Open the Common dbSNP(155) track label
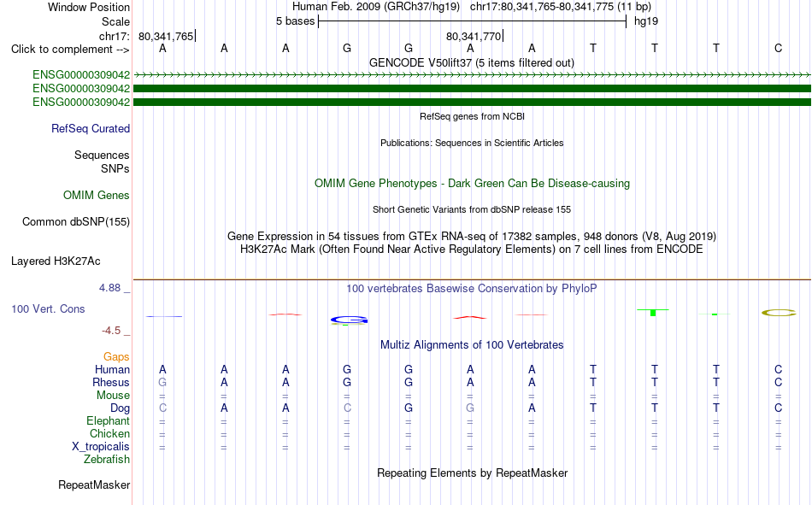Screen dimensions: 812x505 click(x=76, y=221)
